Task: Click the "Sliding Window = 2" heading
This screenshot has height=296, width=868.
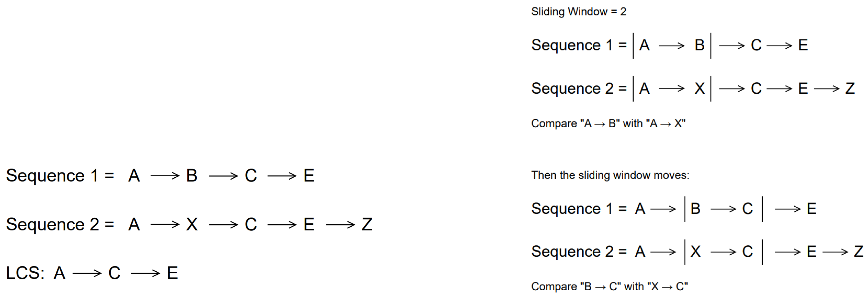Action: coord(579,12)
